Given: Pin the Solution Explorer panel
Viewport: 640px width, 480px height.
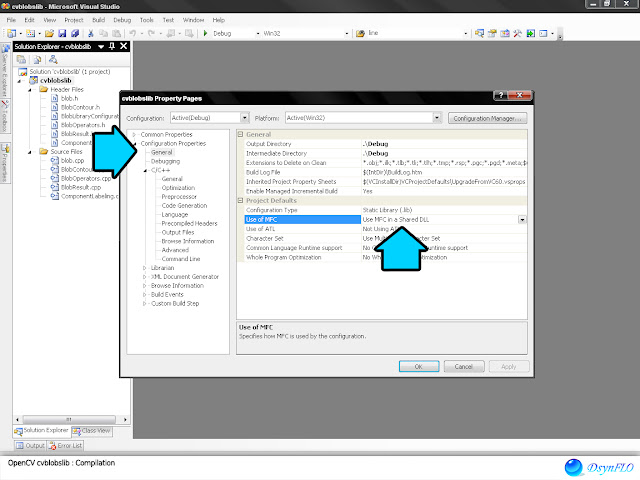Looking at the screenshot, I should pos(112,46).
